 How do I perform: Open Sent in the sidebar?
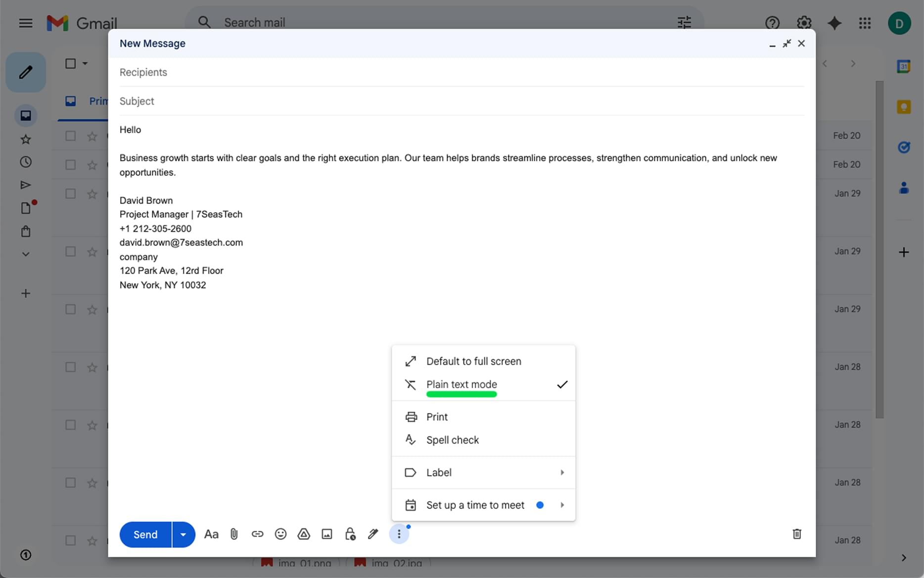(26, 185)
